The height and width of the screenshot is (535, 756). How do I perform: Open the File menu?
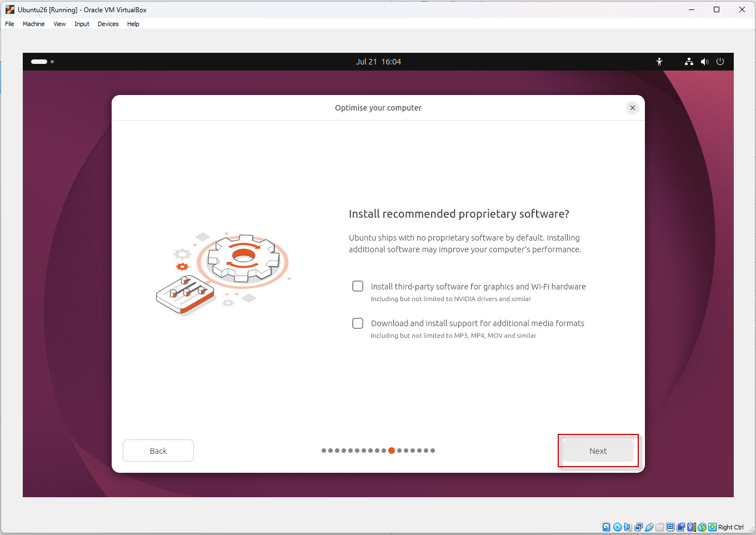[9, 24]
